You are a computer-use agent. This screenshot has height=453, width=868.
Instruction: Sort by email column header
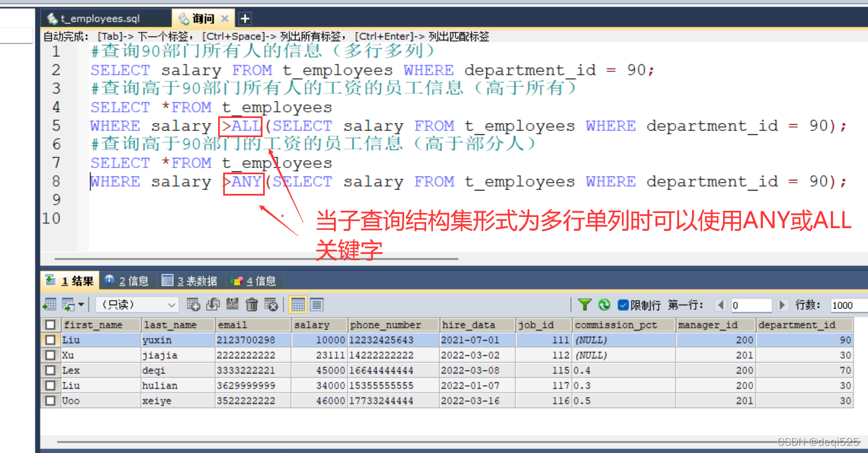pos(254,325)
